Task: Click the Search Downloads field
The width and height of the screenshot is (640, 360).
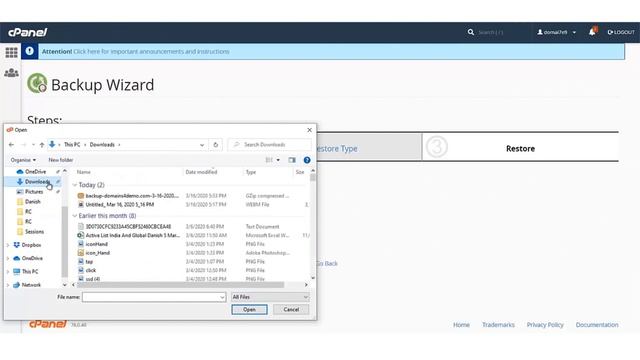Action: click(x=269, y=144)
